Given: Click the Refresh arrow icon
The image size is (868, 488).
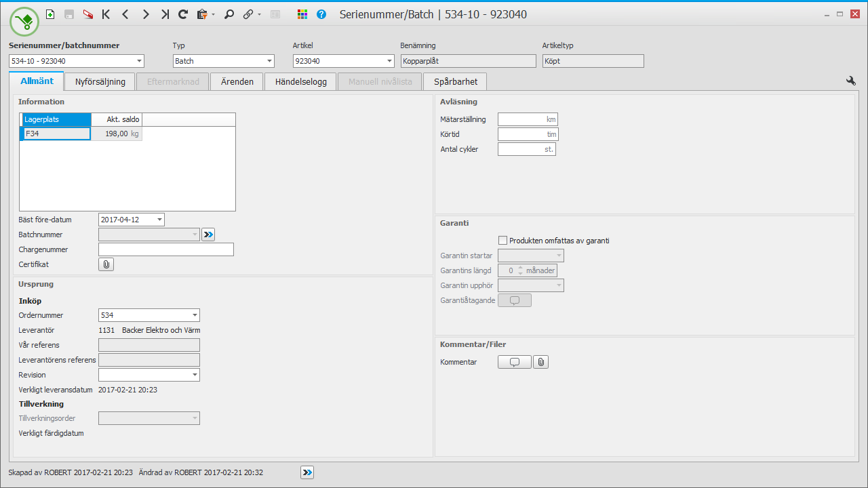Looking at the screenshot, I should [183, 14].
